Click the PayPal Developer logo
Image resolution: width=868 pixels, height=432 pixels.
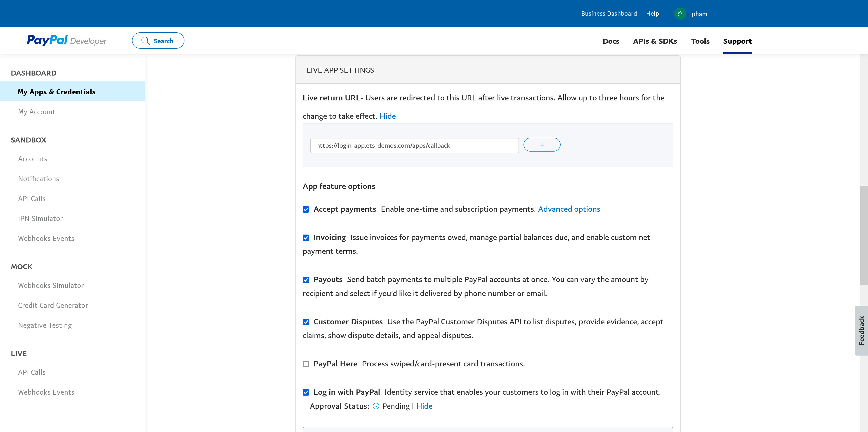[x=67, y=40]
